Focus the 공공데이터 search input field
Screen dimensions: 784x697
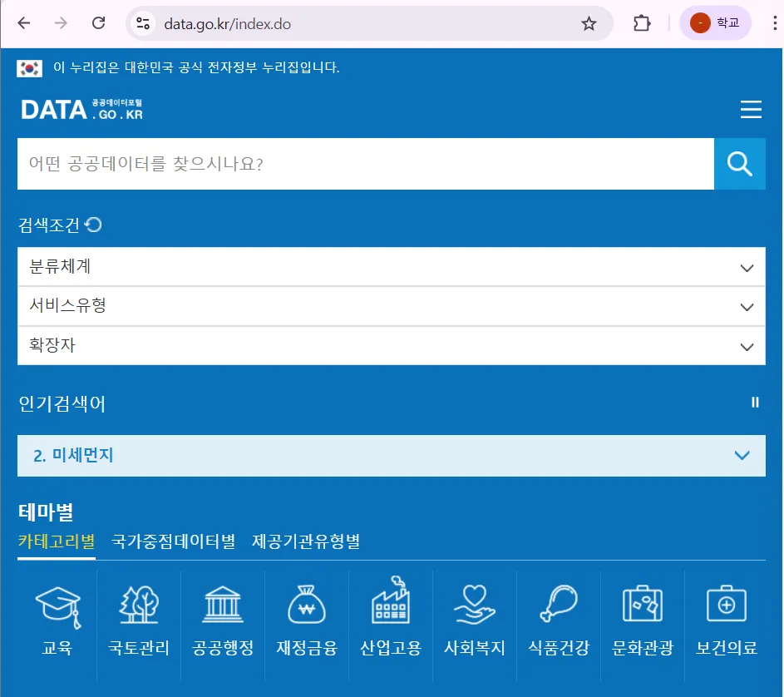click(x=366, y=164)
